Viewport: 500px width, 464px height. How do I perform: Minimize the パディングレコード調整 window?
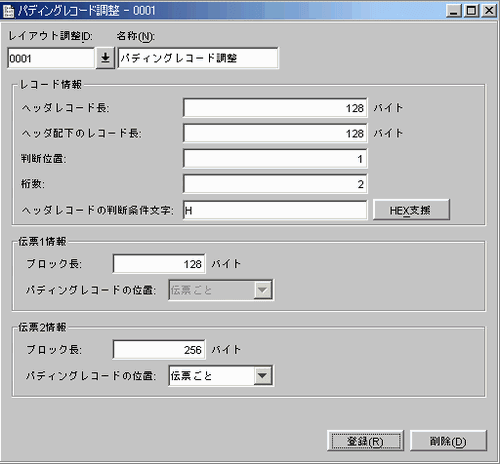[x=454, y=11]
